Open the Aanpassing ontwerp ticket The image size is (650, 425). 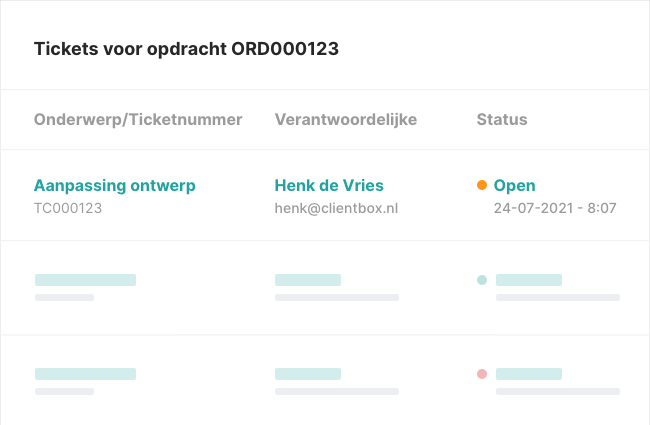(115, 185)
